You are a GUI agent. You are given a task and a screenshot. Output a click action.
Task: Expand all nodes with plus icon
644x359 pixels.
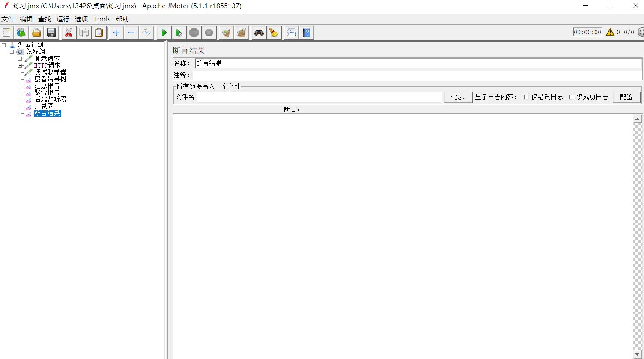pos(116,33)
